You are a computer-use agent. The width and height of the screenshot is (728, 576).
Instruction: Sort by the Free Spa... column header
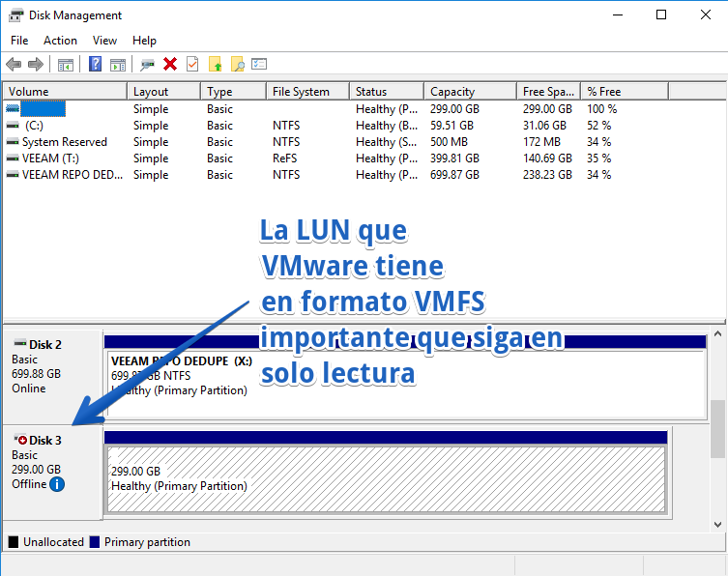549,92
